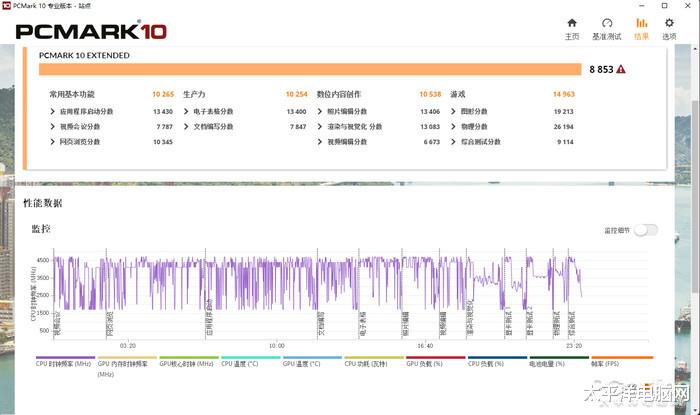The image size is (700, 415).
Task: Toggle GPU核心时钟 (MHz) legend series
Action: [x=188, y=361]
